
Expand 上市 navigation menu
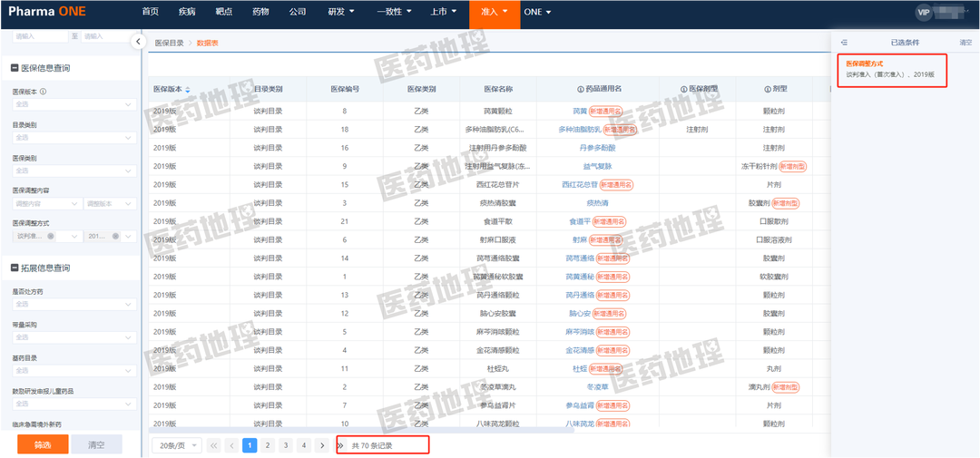444,12
